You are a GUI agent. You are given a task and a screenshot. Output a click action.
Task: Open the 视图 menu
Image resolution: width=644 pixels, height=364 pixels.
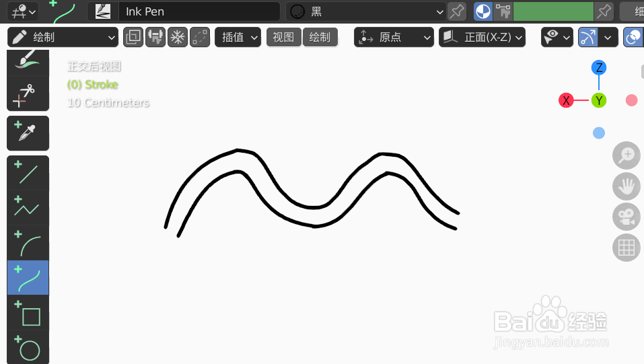tap(283, 38)
